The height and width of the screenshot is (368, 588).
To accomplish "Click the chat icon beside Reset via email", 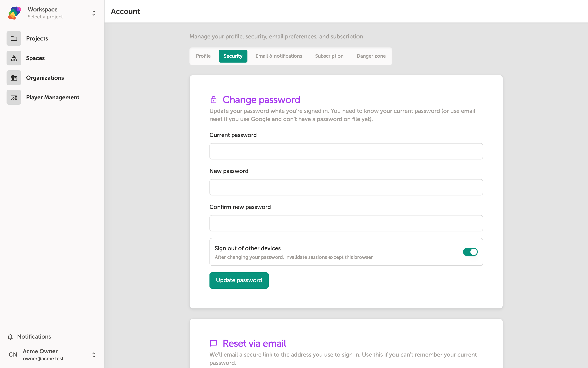I will 213,343.
